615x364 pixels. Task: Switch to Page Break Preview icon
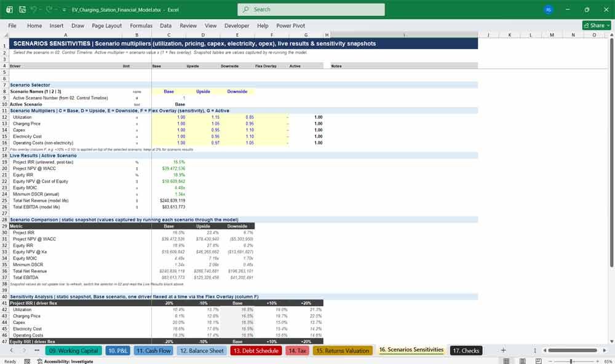(x=539, y=361)
